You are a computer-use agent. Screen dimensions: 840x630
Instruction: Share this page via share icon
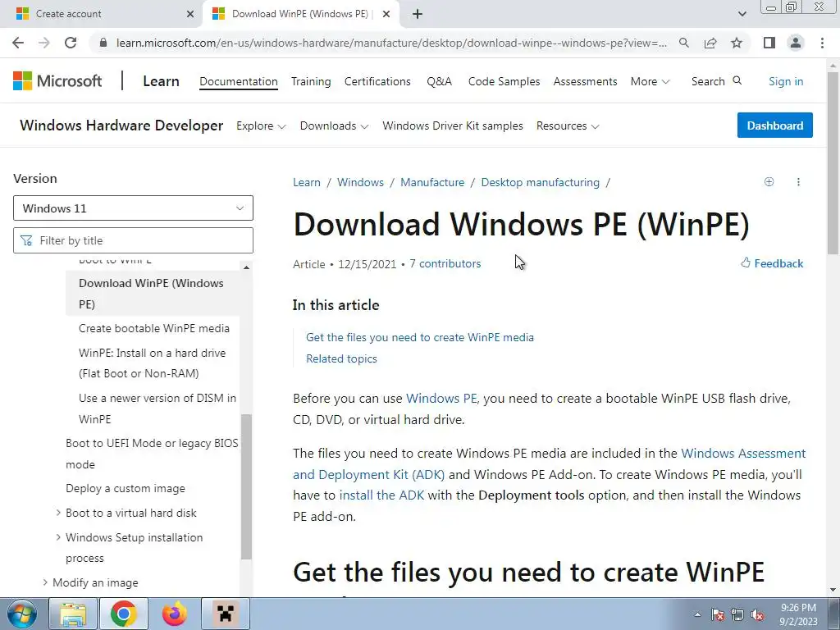pos(710,43)
